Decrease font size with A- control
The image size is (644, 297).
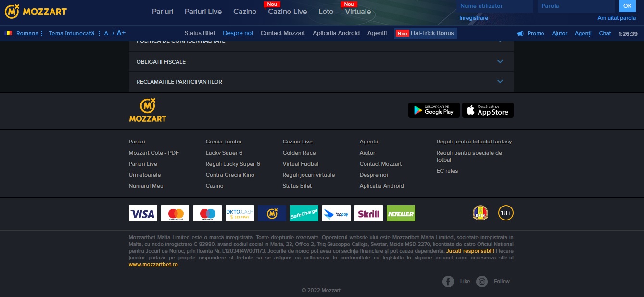click(x=107, y=33)
